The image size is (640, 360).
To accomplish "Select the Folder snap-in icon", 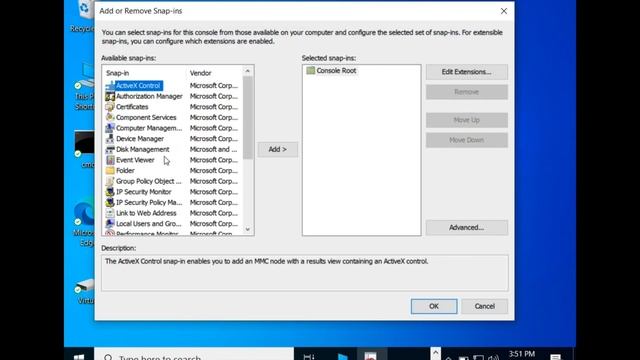I will click(x=110, y=171).
